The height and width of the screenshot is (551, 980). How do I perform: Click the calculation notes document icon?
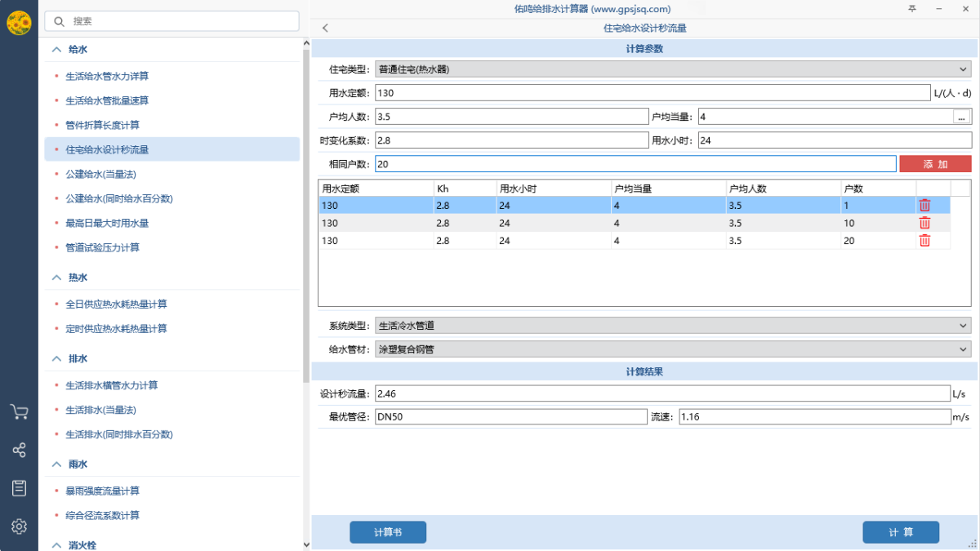click(x=19, y=488)
